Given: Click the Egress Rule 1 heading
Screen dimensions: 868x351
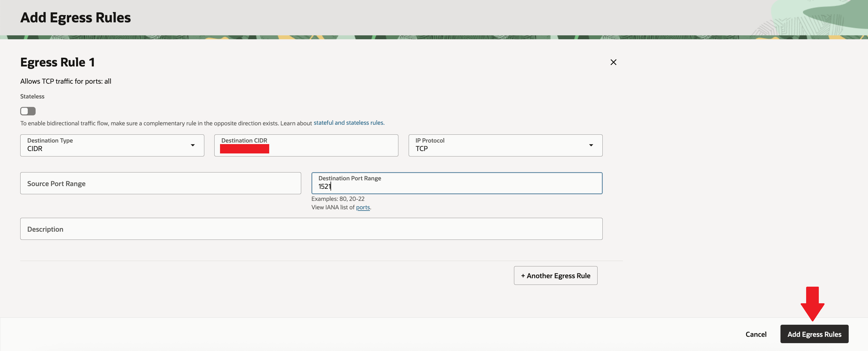Looking at the screenshot, I should pos(58,63).
